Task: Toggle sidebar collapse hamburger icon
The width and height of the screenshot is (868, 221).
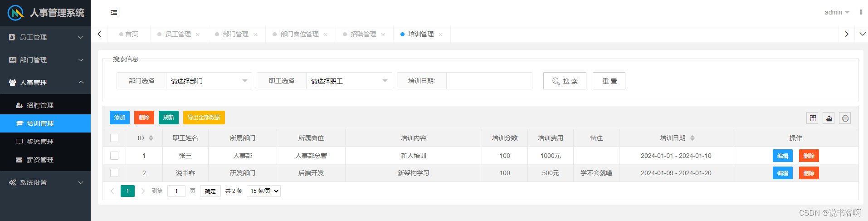Action: (114, 13)
